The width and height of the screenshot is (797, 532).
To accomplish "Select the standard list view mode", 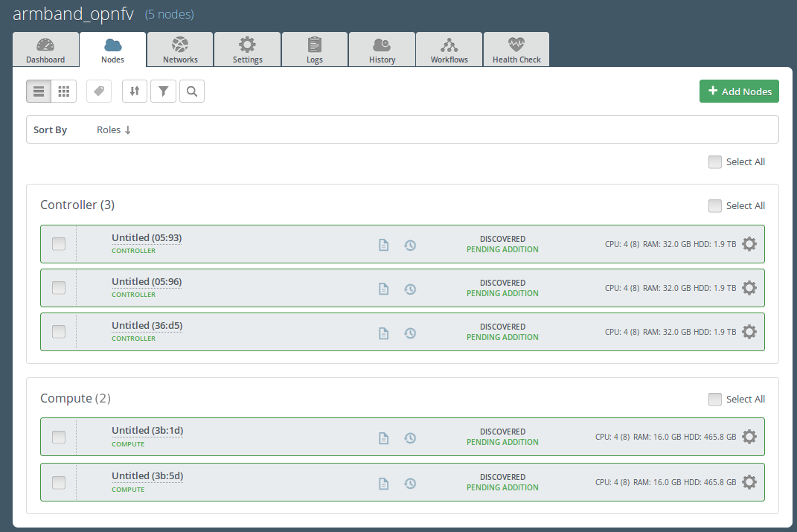I will [39, 92].
